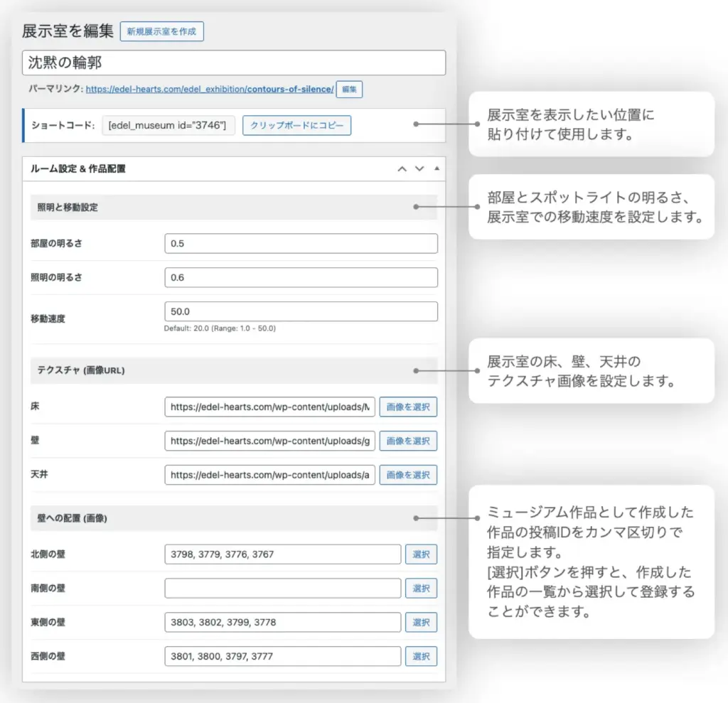Click the 新規展示室を作成 button
This screenshot has height=703, width=728.
[x=162, y=31]
